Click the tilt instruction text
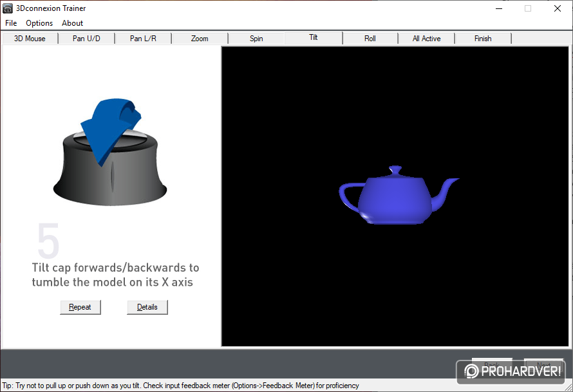 point(115,275)
